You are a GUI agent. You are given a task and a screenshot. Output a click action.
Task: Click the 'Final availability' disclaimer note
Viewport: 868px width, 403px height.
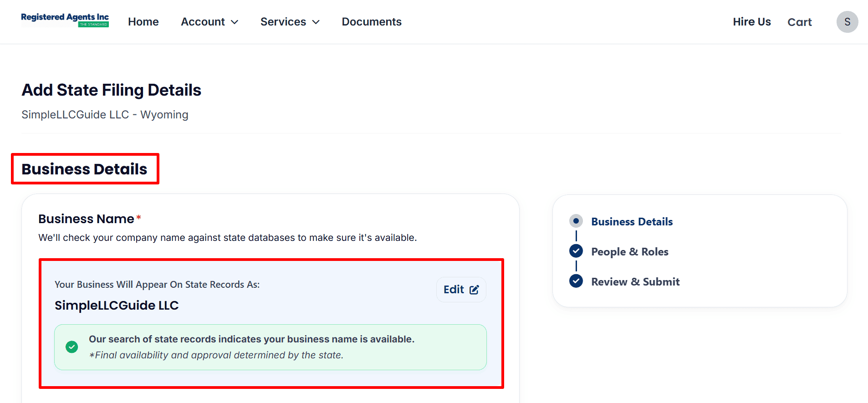(216, 355)
